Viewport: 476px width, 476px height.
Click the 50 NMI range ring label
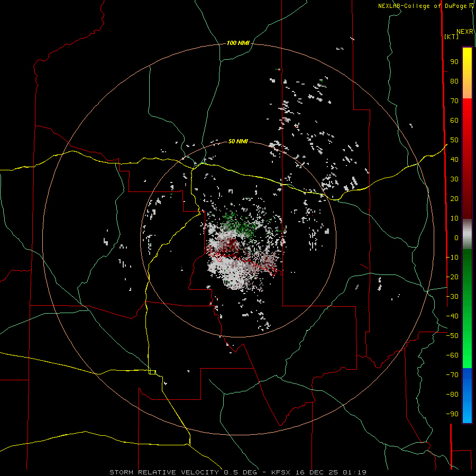point(238,141)
